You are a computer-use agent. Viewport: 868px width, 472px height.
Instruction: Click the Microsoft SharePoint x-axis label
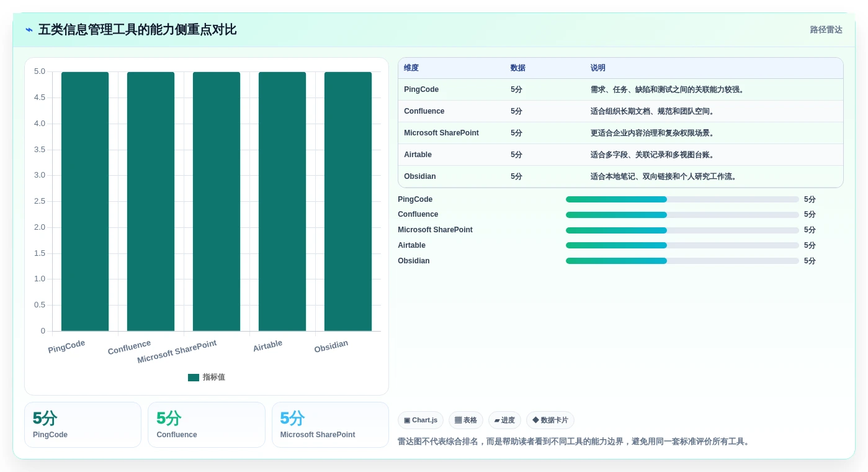click(x=177, y=352)
